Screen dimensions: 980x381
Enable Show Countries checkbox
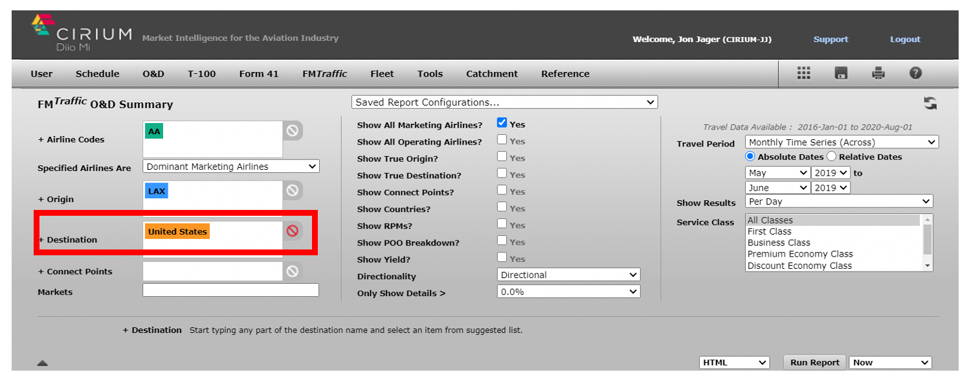point(502,207)
